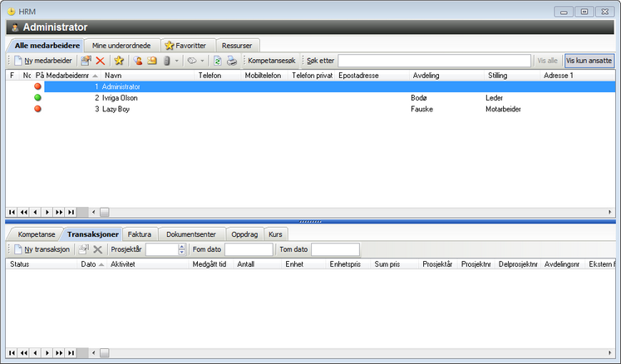Sort transactions by the Dato column

point(92,264)
